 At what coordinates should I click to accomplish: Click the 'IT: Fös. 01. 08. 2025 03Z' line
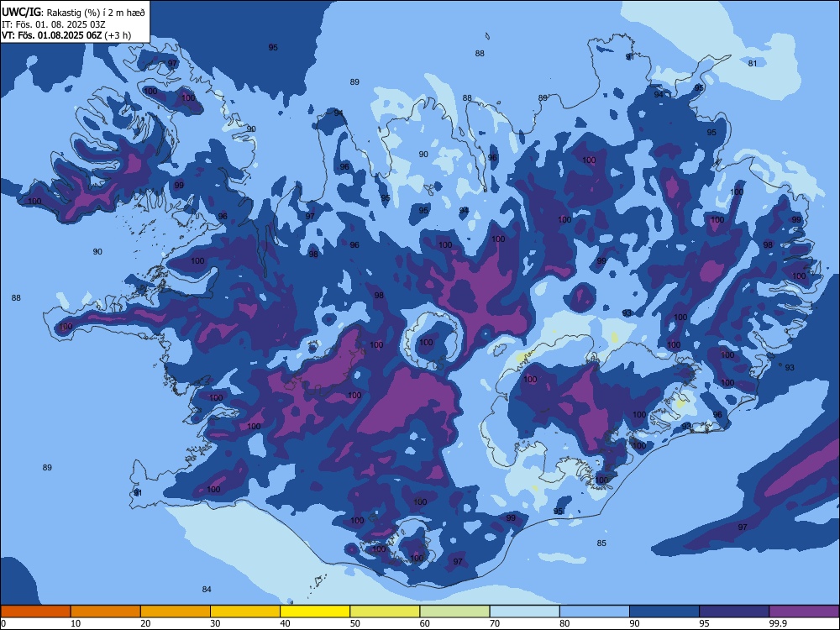click(53, 24)
